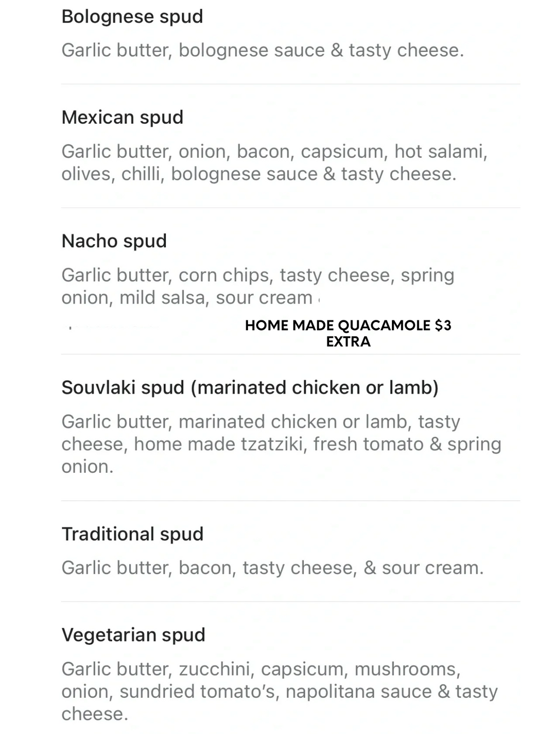Click 'olives, chilli, bolognese sauce' line

pyautogui.click(x=189, y=174)
